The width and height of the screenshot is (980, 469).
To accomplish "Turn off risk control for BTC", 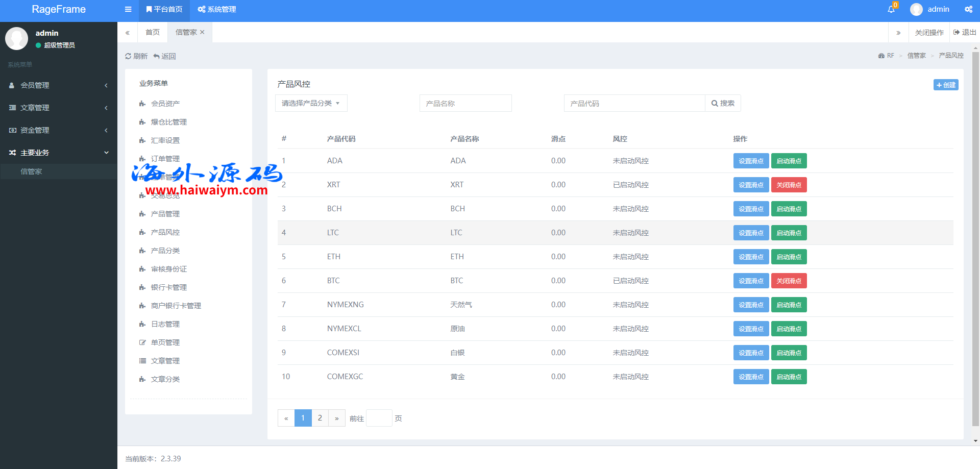I will (x=789, y=281).
